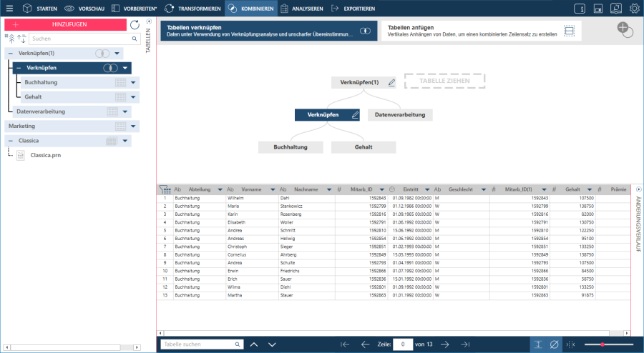This screenshot has width=644, height=353.
Task: Collapse the Tabellen side panel
Action: click(x=148, y=22)
